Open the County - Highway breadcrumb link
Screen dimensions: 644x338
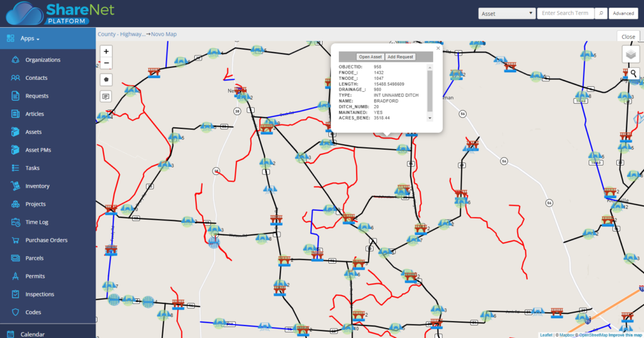[121, 34]
